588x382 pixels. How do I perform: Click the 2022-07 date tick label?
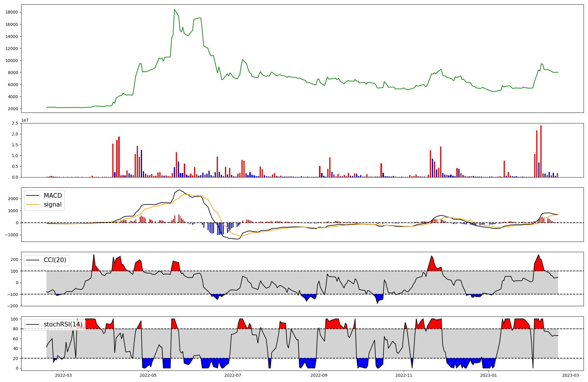coord(233,375)
